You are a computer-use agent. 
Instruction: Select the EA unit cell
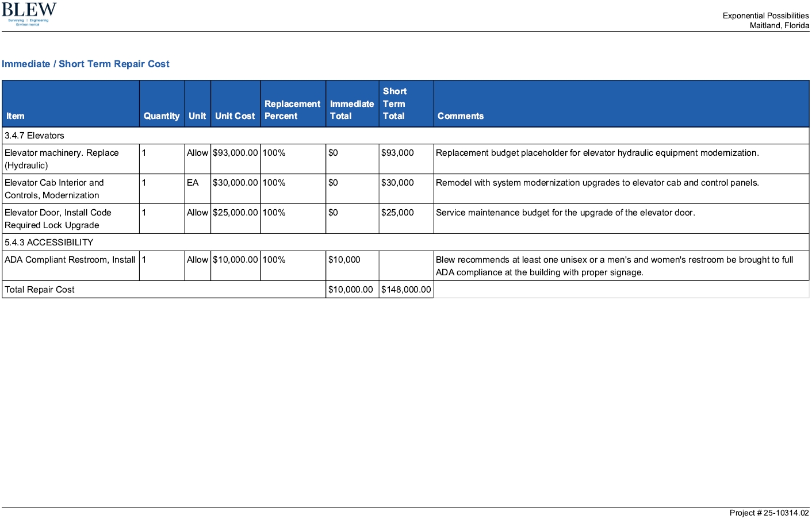click(x=193, y=183)
